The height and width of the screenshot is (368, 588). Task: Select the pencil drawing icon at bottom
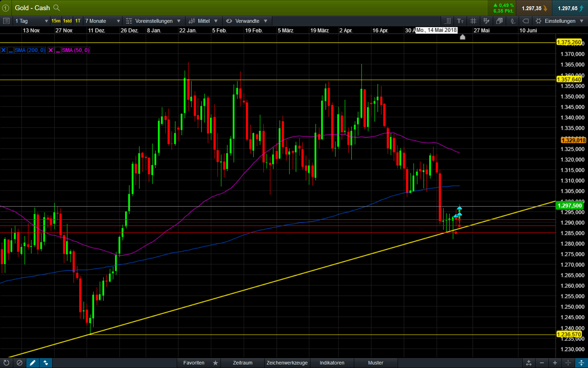[33, 363]
